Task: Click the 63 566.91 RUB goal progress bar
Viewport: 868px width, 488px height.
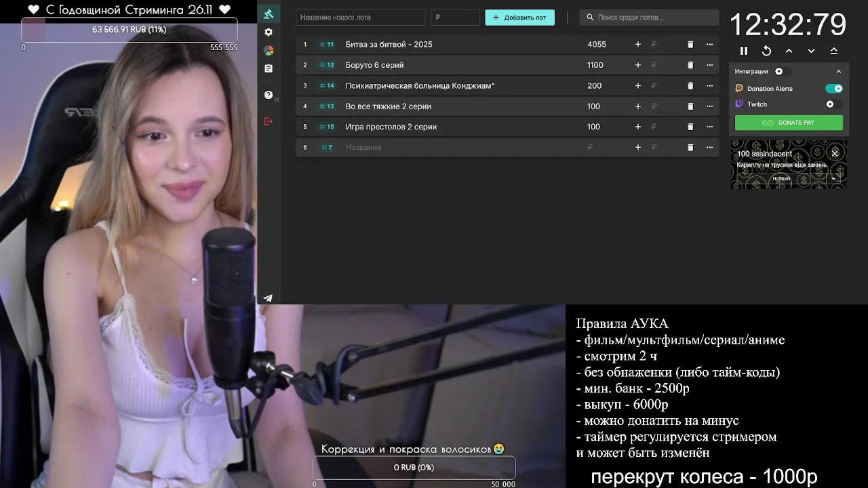Action: coord(129,30)
